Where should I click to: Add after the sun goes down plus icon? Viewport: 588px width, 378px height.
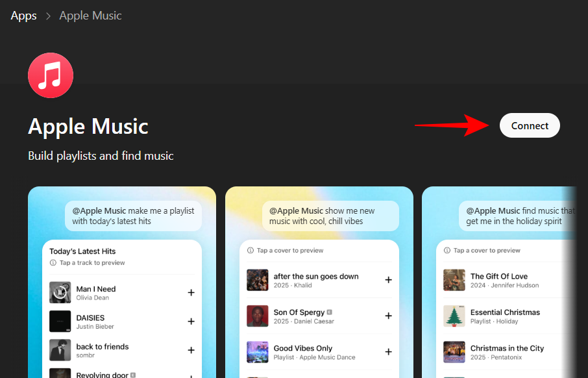389,280
